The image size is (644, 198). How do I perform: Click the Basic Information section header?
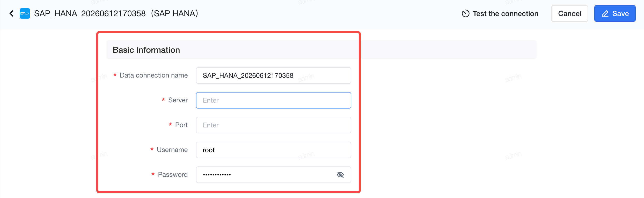[x=146, y=50]
